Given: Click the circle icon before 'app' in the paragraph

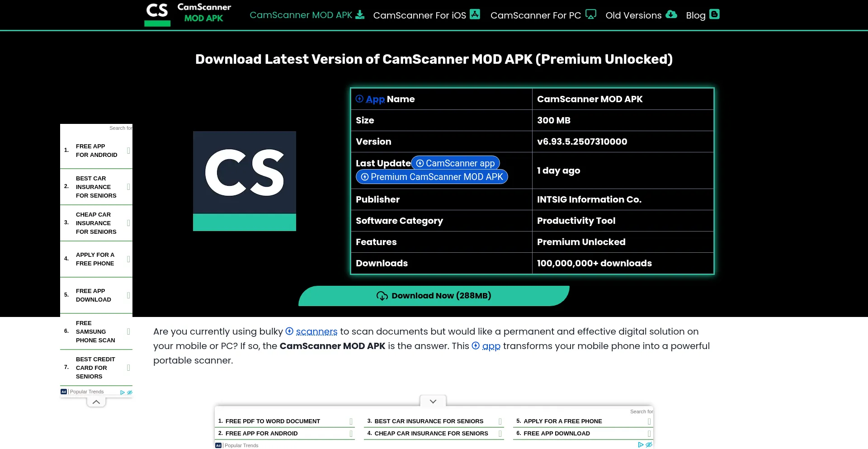Looking at the screenshot, I should click(x=476, y=345).
